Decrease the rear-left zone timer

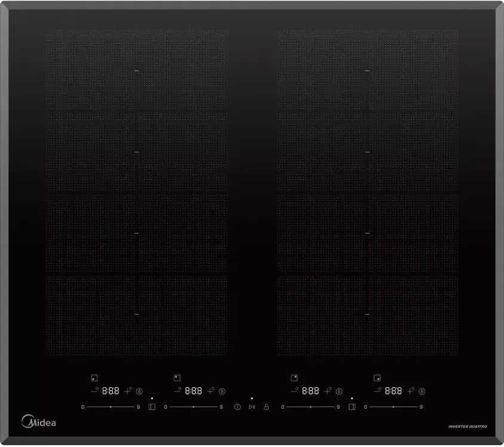pos(177,391)
